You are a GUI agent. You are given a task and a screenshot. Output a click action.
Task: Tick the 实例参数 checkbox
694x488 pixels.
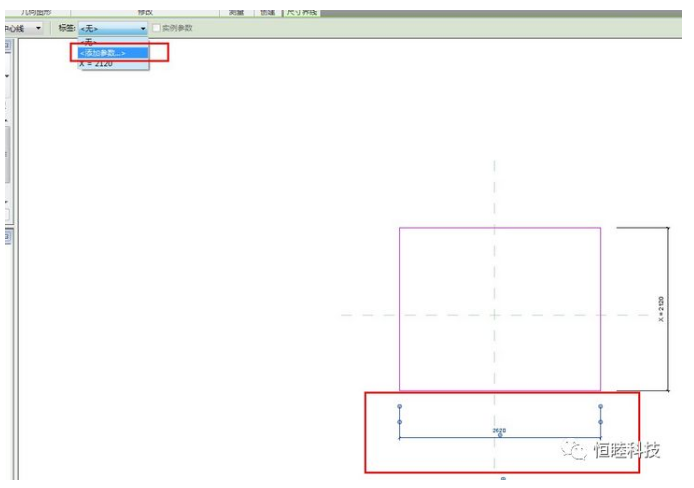[156, 28]
